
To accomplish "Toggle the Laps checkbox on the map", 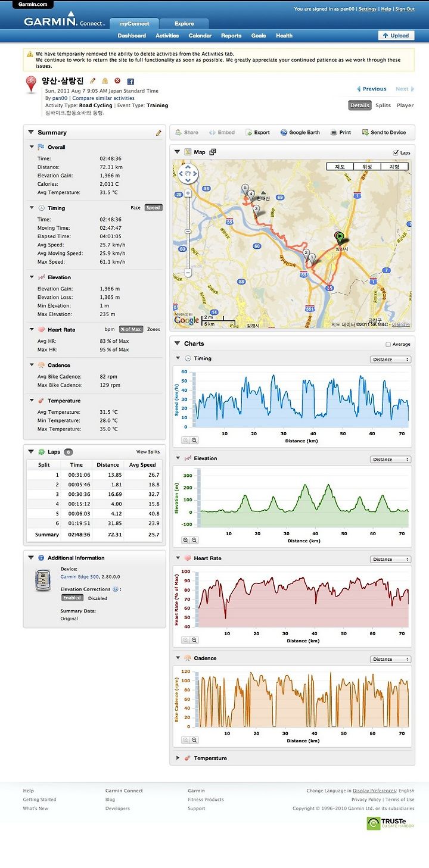I will (x=396, y=153).
